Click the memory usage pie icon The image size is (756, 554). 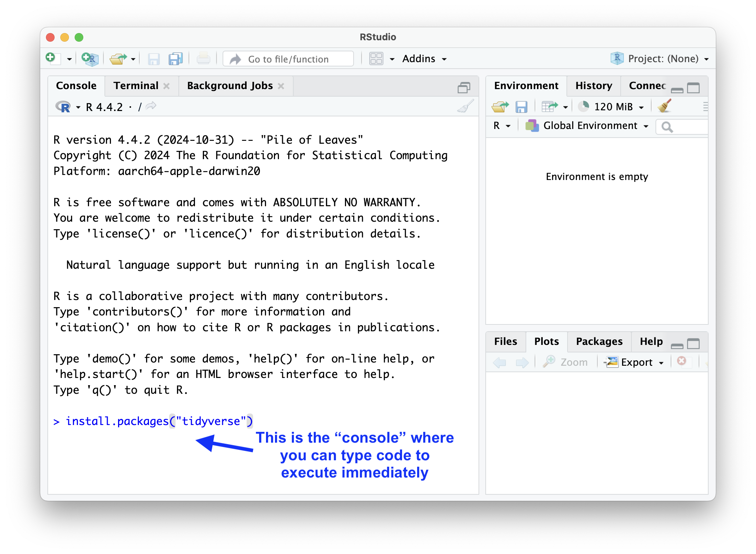point(584,106)
